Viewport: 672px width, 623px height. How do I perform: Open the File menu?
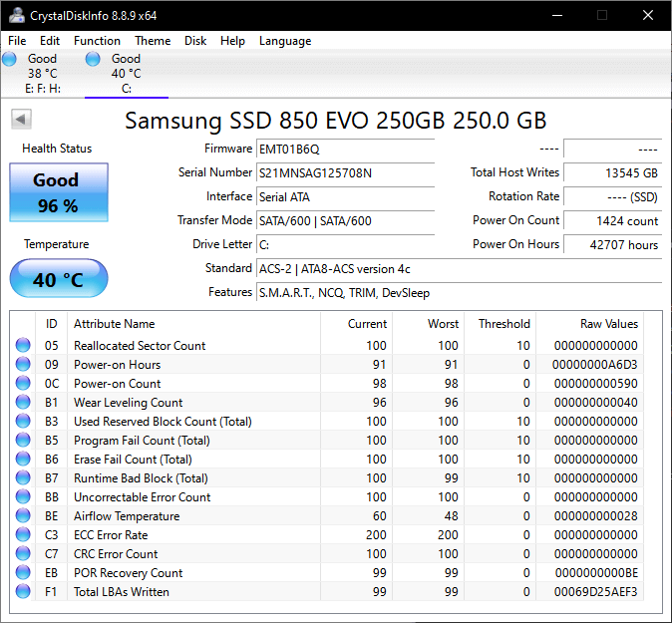[x=17, y=41]
